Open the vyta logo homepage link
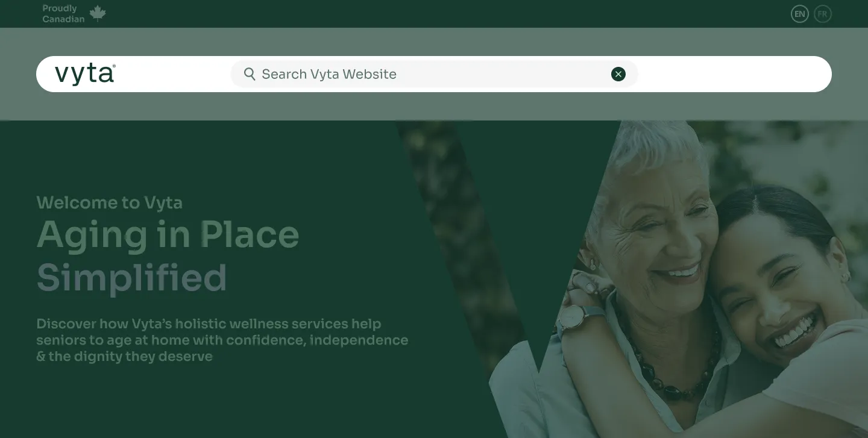This screenshot has height=438, width=868. (85, 74)
